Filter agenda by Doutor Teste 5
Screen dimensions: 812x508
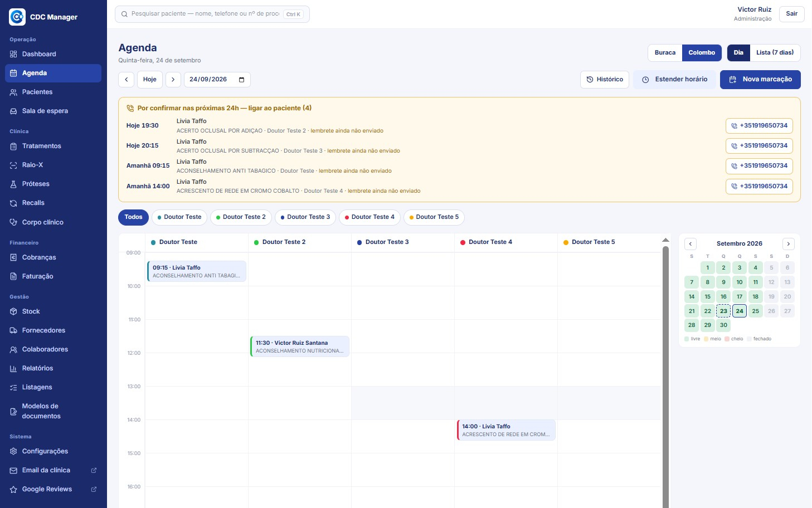pyautogui.click(x=434, y=217)
